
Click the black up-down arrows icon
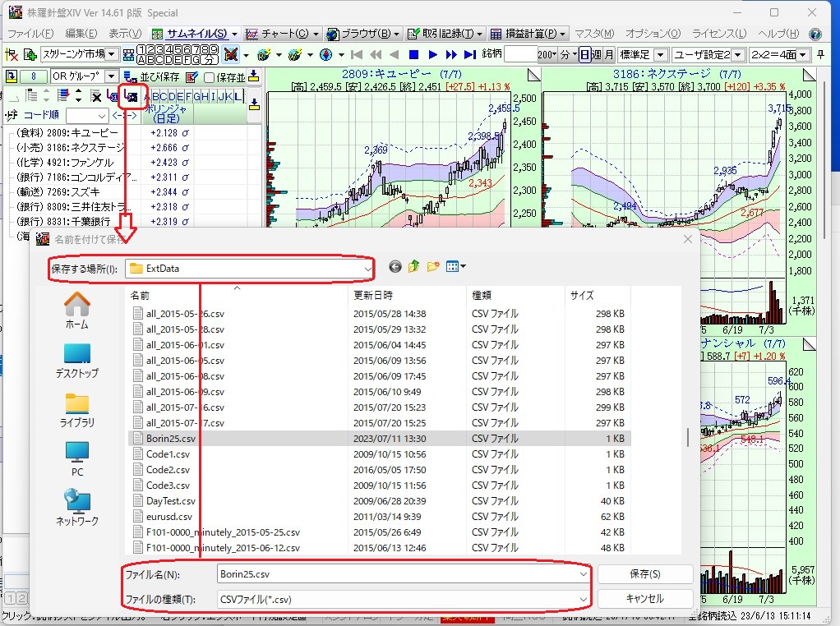79,96
